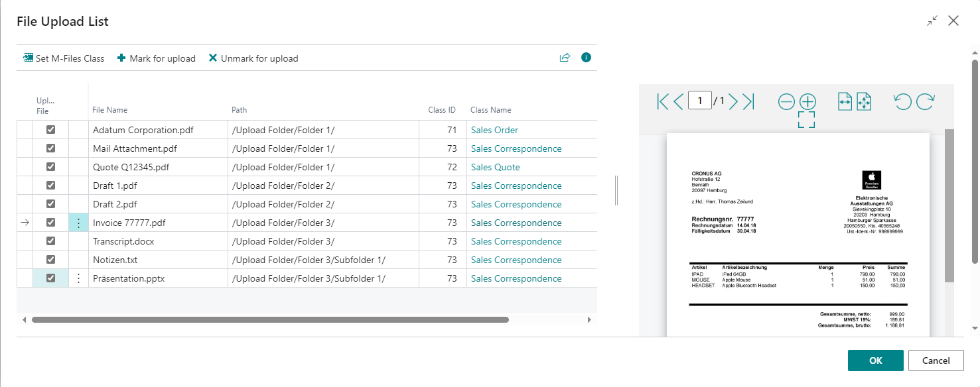Rotate preview counterclockwise

click(902, 101)
